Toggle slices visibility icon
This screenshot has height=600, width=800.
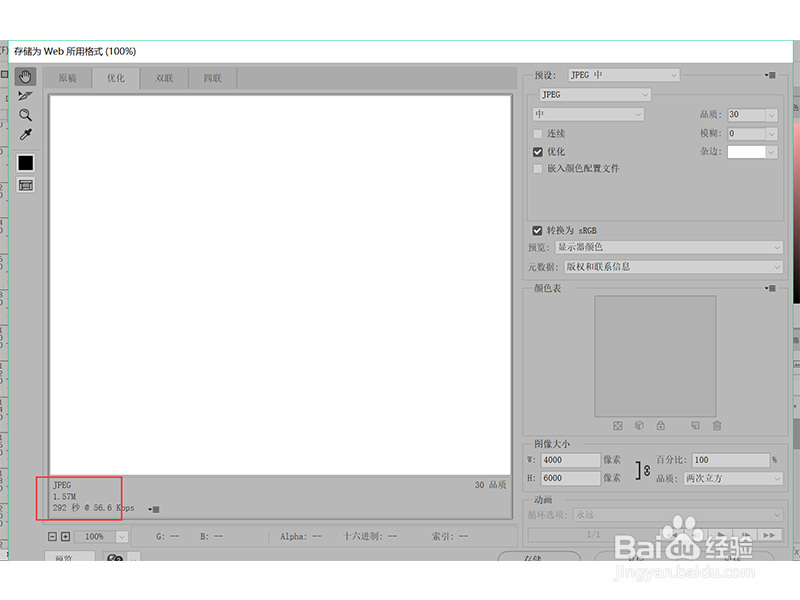(26, 185)
